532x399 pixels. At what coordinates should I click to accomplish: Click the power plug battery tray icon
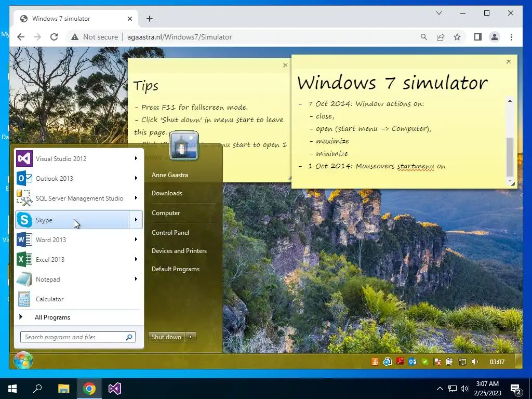click(449, 362)
